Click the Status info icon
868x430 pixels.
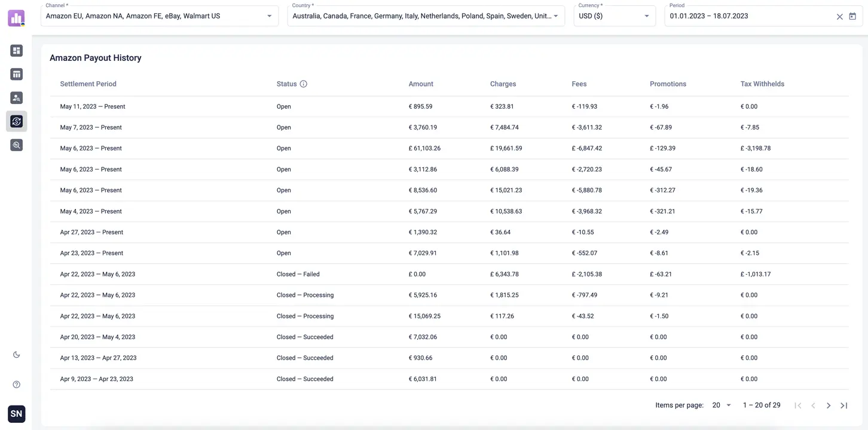[304, 84]
